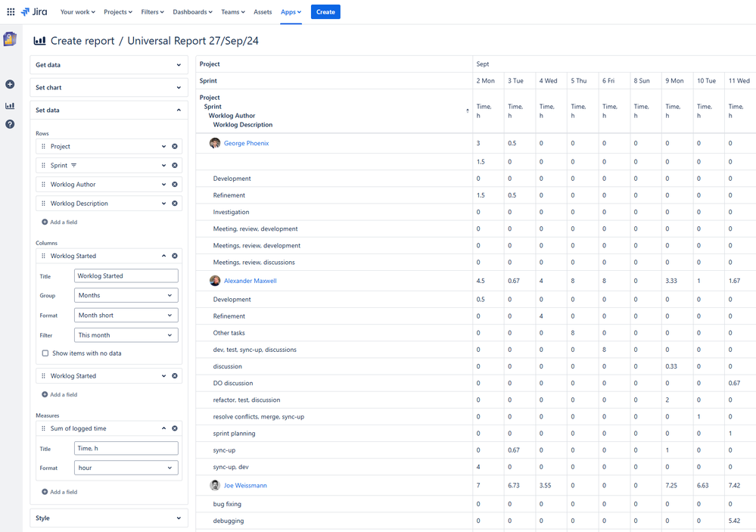Click the plus circle sidebar icon
Screen dimensions: 756x532
10,85
